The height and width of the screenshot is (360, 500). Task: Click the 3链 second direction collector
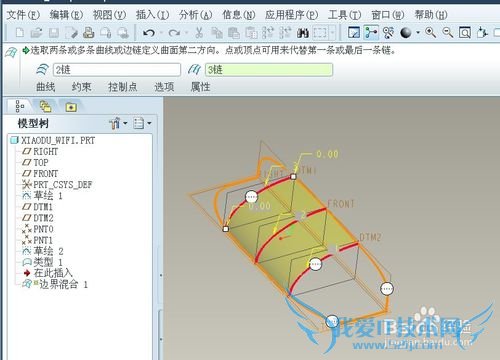pos(269,70)
